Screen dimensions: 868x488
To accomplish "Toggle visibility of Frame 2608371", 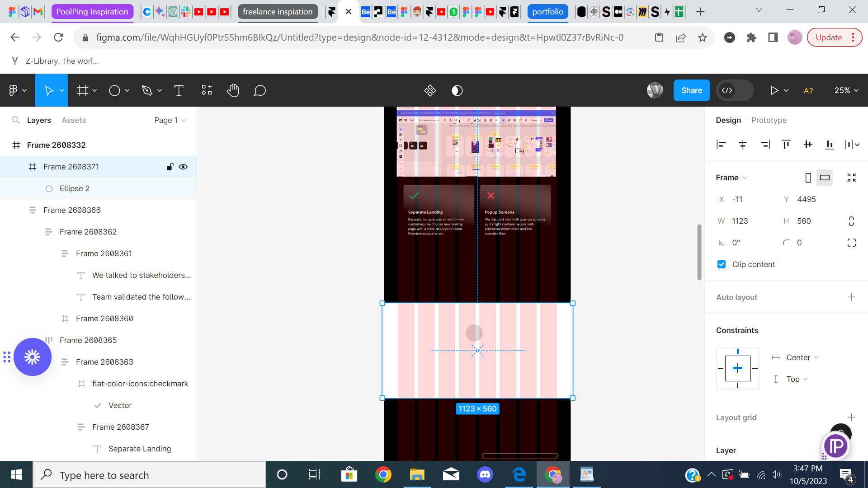I will pyautogui.click(x=183, y=167).
